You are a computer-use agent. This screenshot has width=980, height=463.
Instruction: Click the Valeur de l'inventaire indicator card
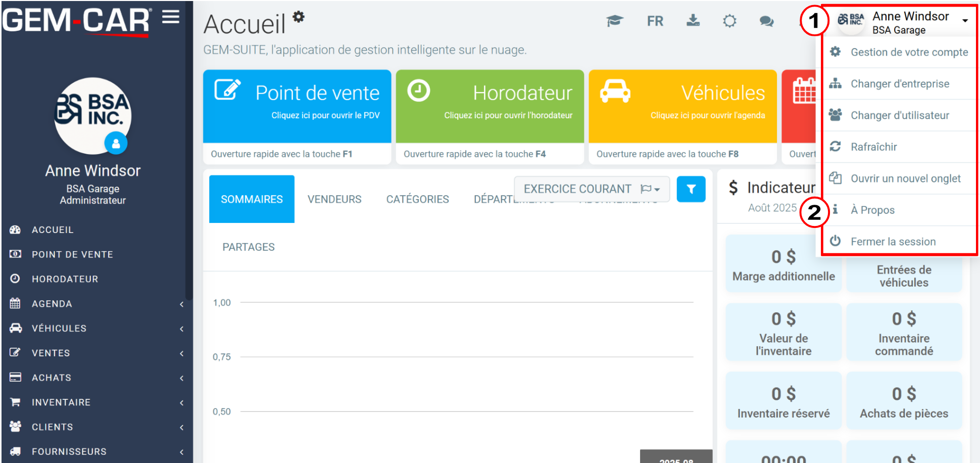click(x=783, y=332)
